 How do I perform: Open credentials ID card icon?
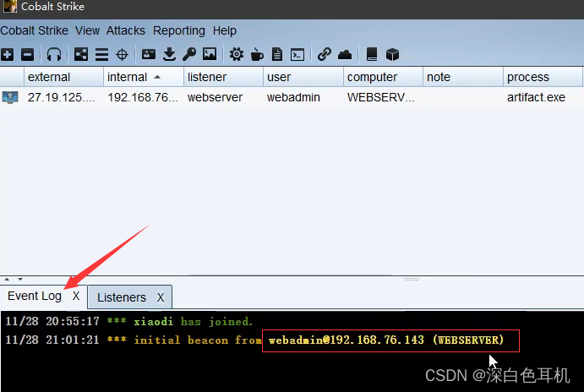[x=149, y=54]
